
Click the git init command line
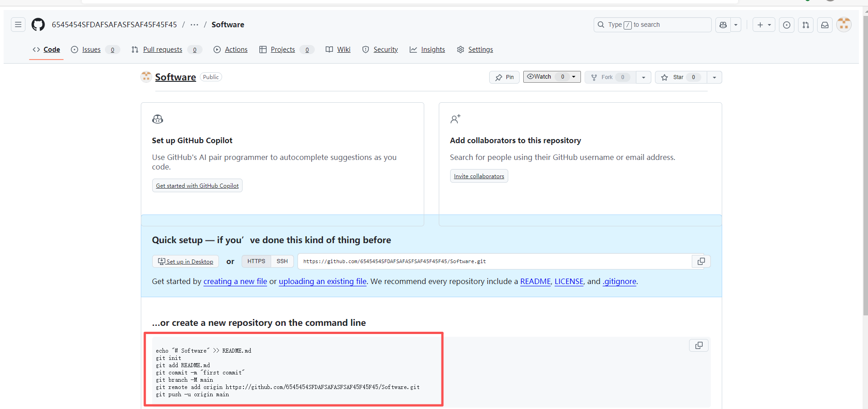coord(169,358)
